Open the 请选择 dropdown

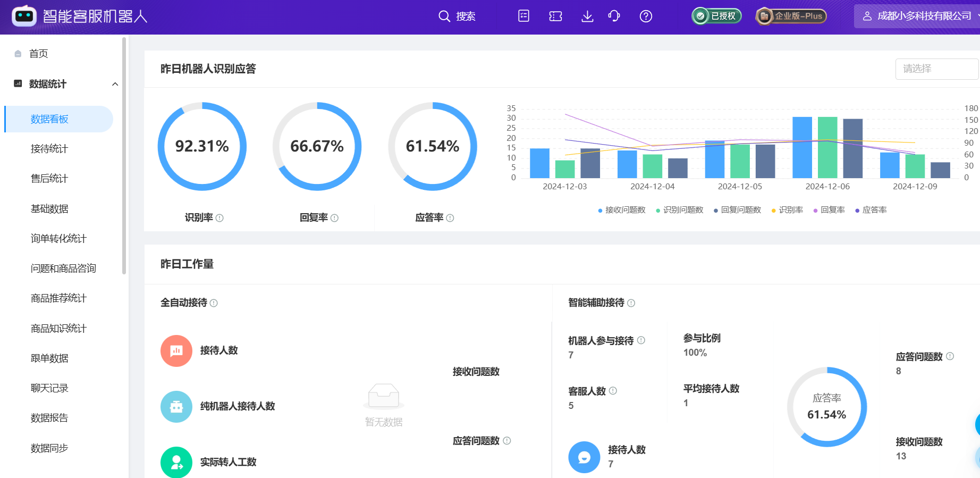[937, 69]
